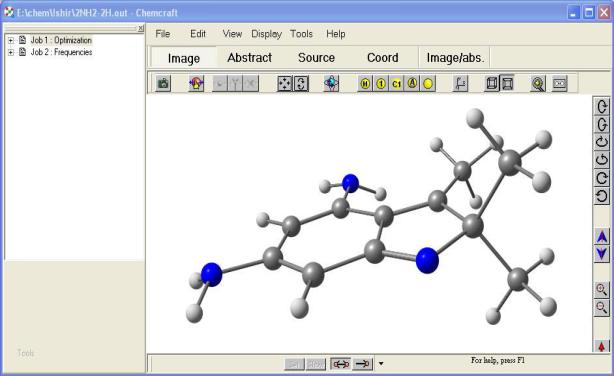Click the third rotate arrow in right sidebar
614x376 pixels.
pos(602,142)
